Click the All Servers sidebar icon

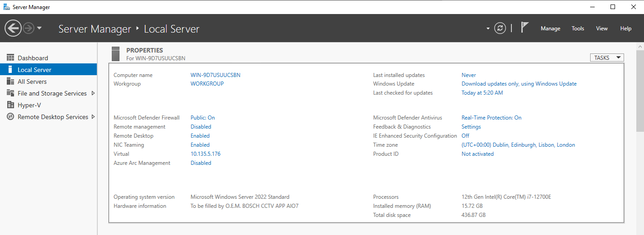tap(10, 82)
